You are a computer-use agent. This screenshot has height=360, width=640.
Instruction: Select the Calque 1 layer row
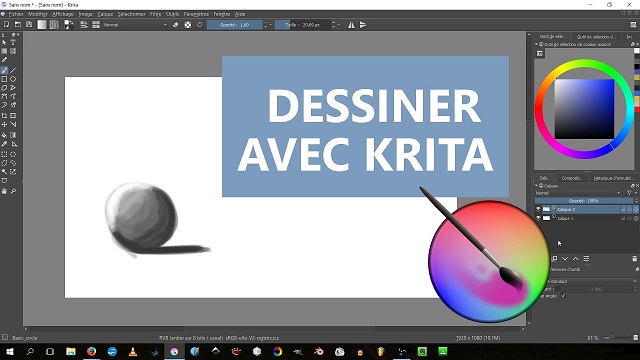586,218
